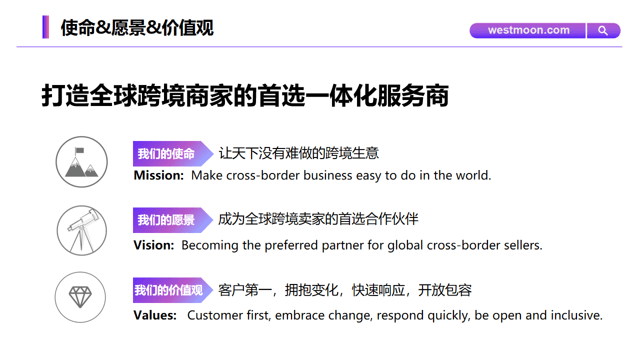Viewport: 640px width, 360px height.
Task: Click the headline 打造全球跨境商家的首选一体化服务商
Action: [245, 96]
